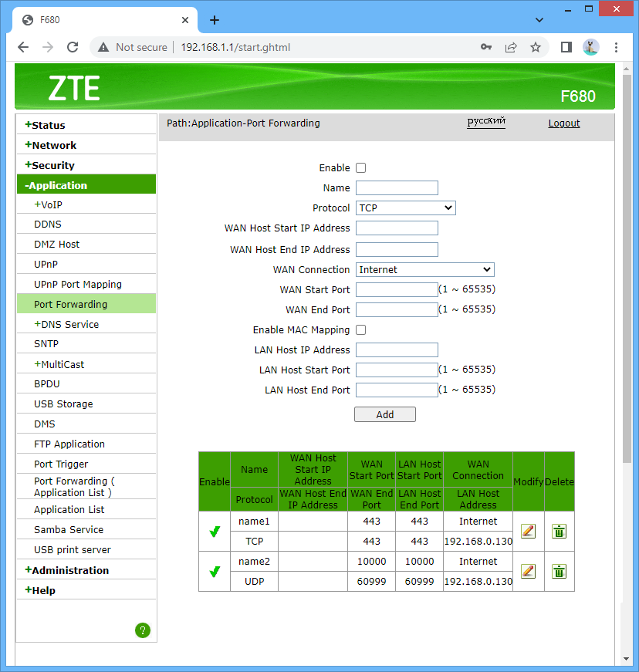
Task: Open USB print server page
Action: (x=72, y=550)
